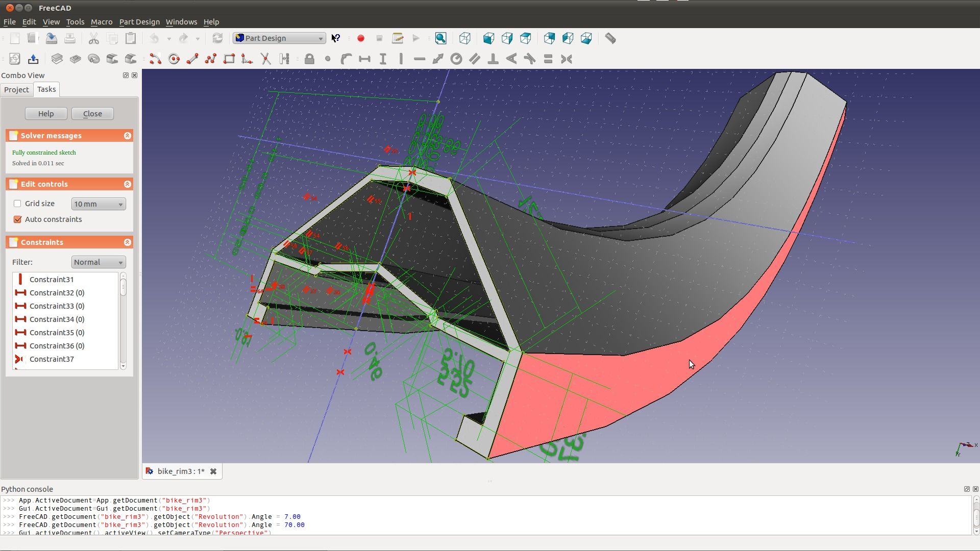
Task: Select the Sketcher constrainticon for point
Action: click(328, 59)
